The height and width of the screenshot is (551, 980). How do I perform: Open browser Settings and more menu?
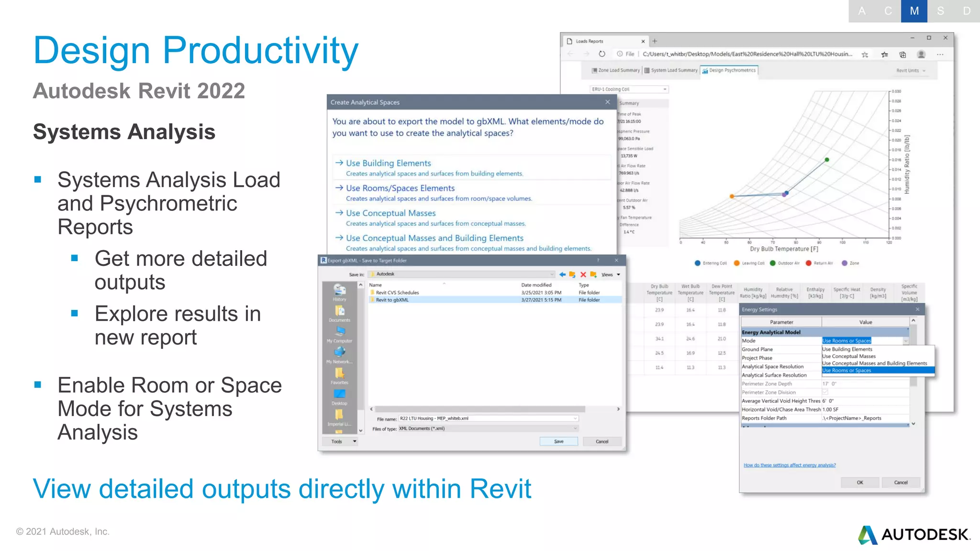(940, 55)
